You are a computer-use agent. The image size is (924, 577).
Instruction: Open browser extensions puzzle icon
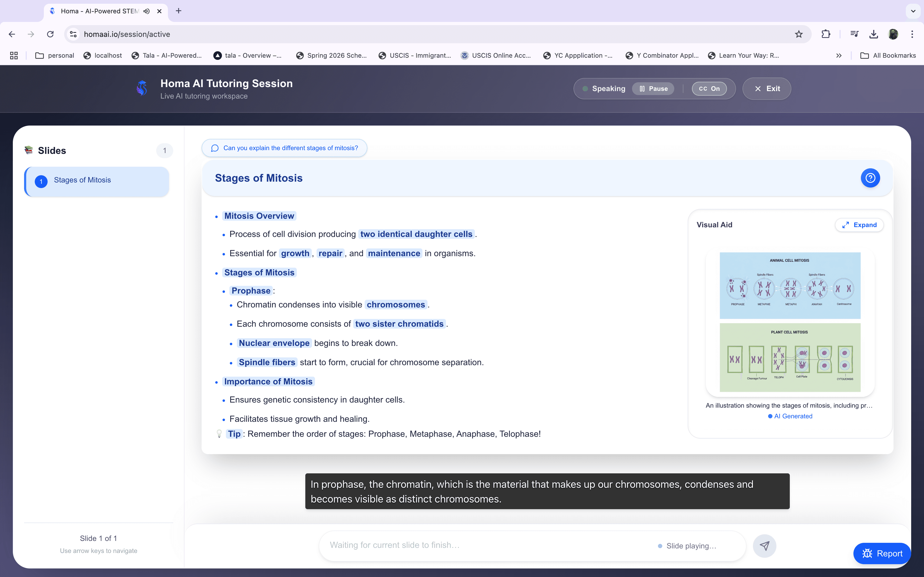coord(826,34)
